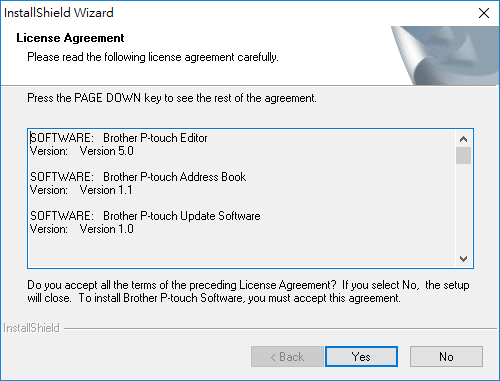This screenshot has width=500, height=381.
Task: Click the Brother P-touch Update Software line
Action: (x=145, y=216)
